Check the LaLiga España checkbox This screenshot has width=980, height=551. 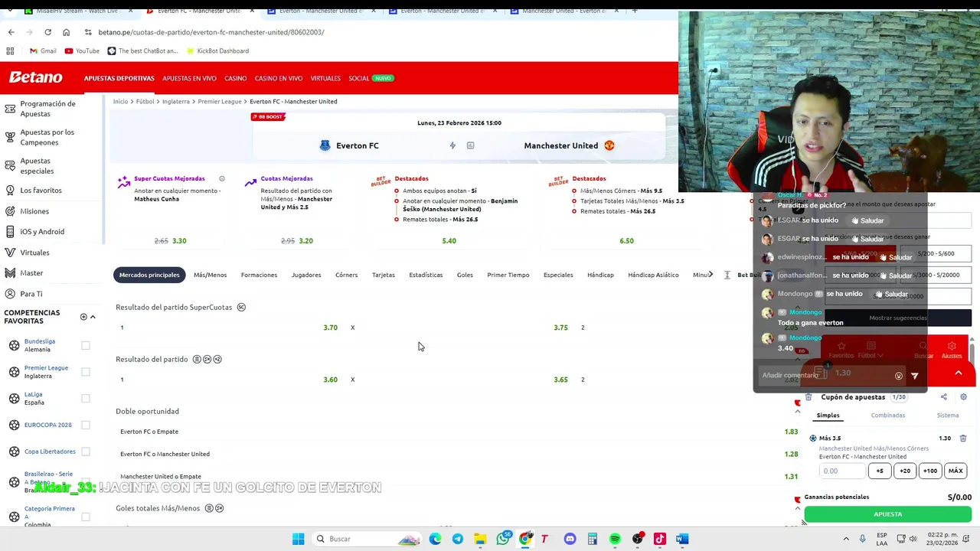(x=86, y=399)
